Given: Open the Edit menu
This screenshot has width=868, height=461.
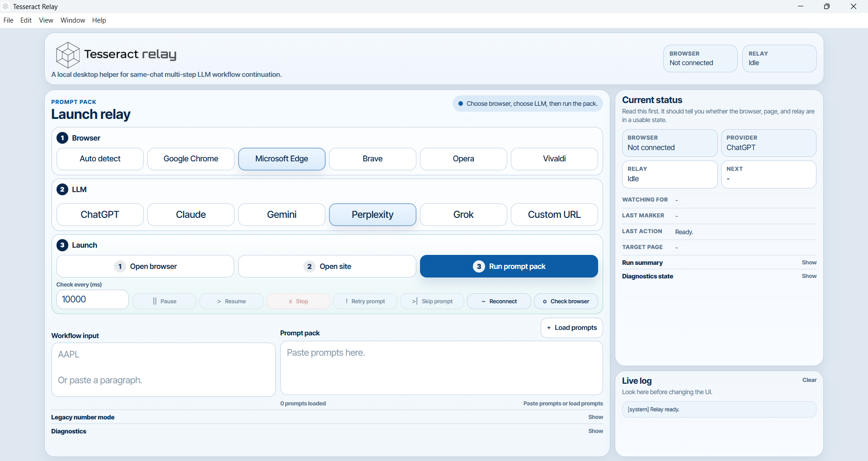Looking at the screenshot, I should click(x=26, y=20).
